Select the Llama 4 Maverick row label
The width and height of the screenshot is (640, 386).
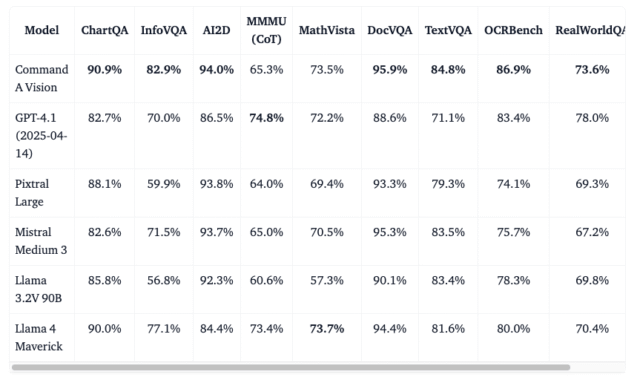[x=39, y=337]
